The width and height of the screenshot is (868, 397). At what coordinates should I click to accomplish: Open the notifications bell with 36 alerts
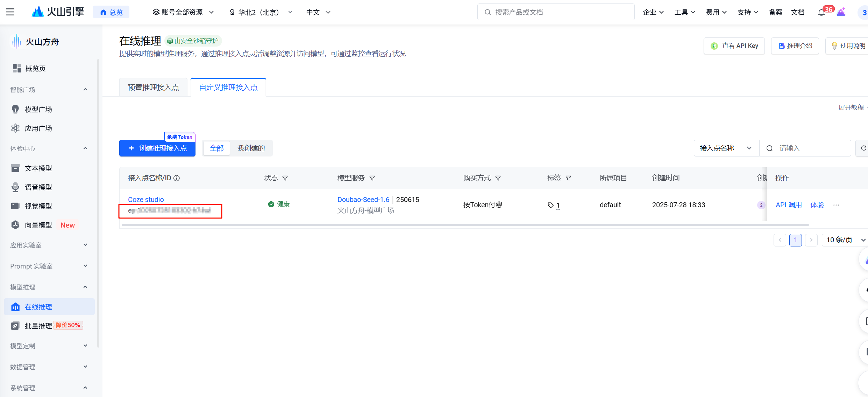point(821,12)
